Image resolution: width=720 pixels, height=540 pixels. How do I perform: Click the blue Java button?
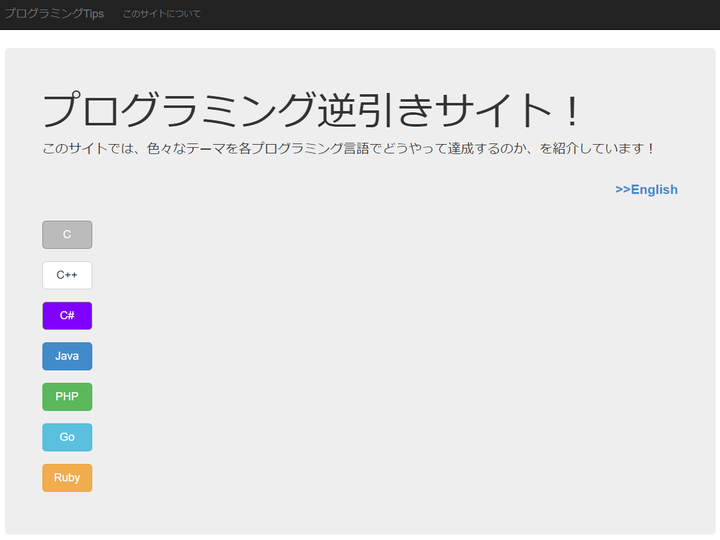[67, 356]
